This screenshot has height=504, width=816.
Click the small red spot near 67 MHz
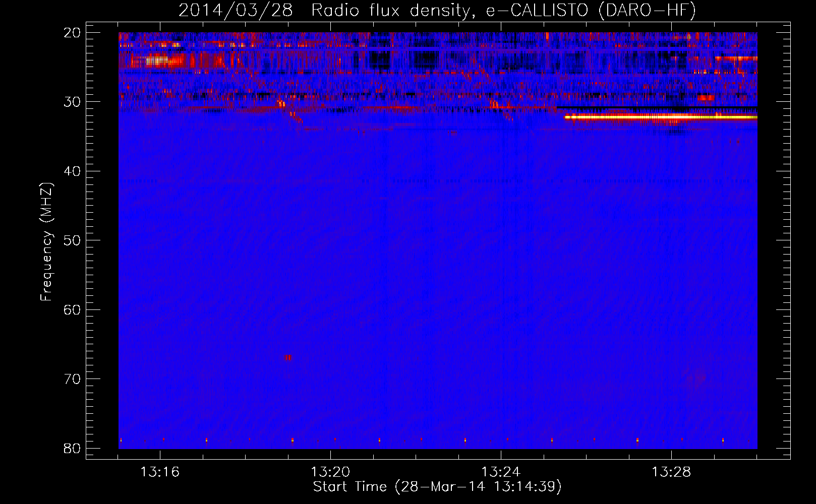pos(287,357)
